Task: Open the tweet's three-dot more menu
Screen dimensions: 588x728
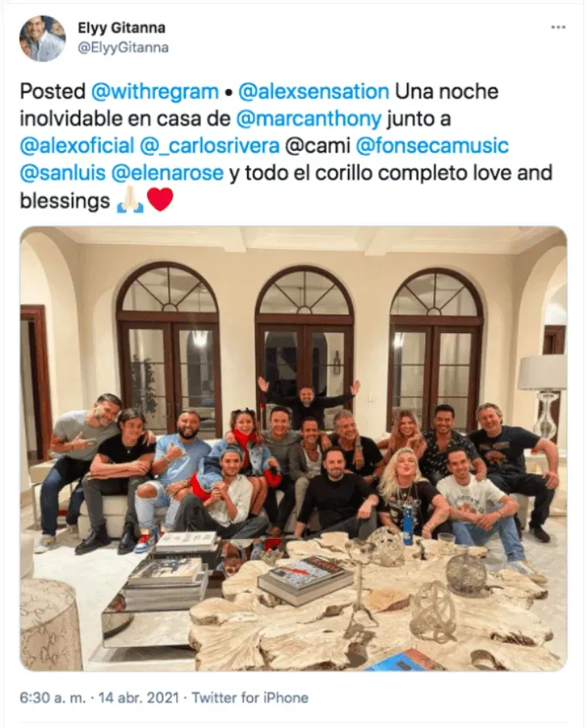Action: click(558, 27)
